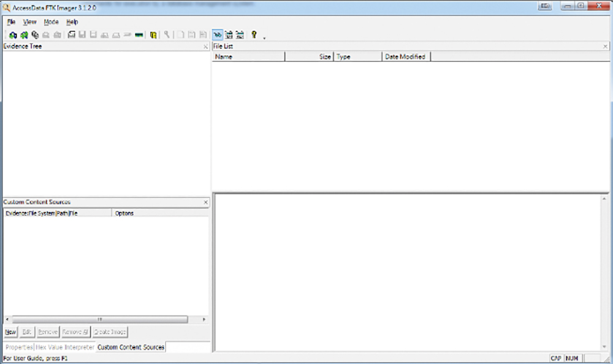Image resolution: width=613 pixels, height=364 pixels.
Task: Click the Export Directory Listing icon
Action: click(203, 35)
